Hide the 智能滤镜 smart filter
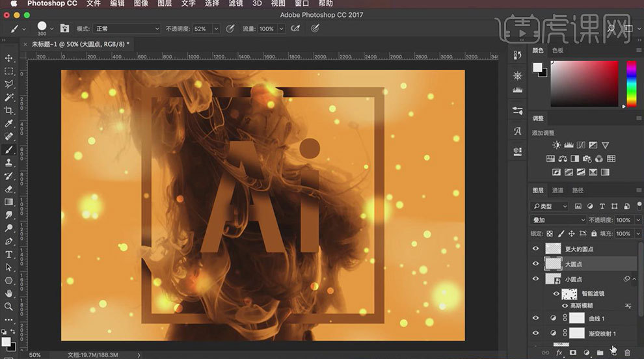 tap(556, 294)
